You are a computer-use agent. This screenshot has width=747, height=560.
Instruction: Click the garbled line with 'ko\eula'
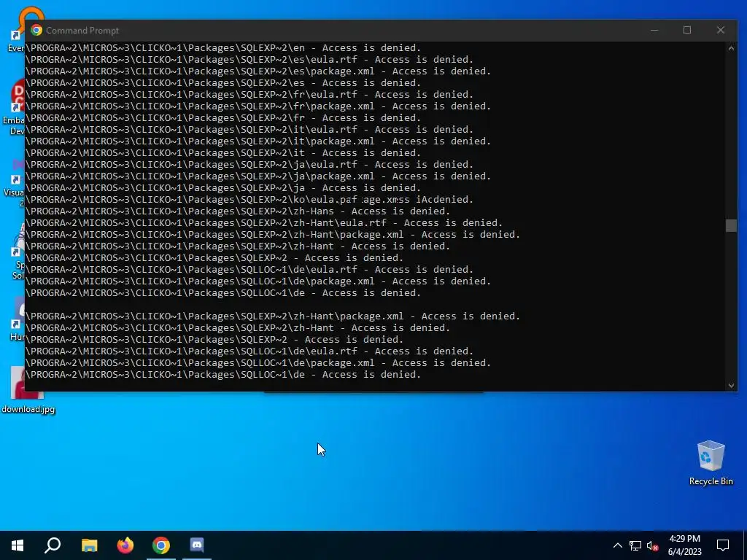(x=249, y=200)
